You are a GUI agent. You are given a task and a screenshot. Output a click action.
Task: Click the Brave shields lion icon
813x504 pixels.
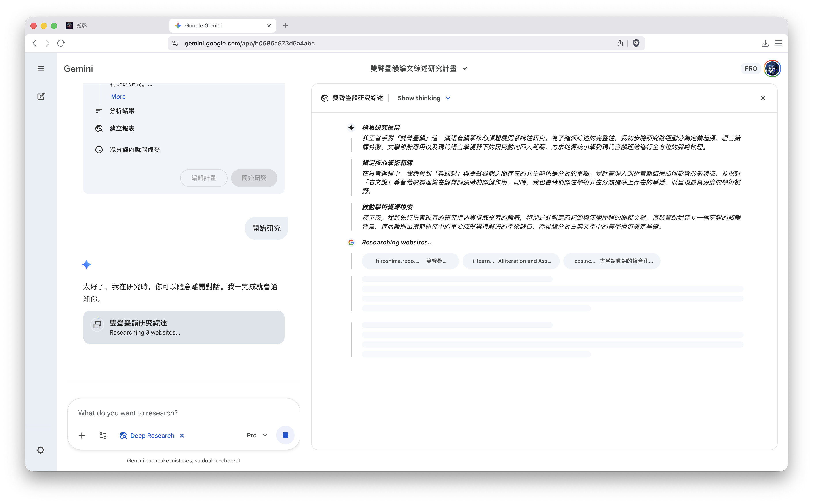pos(636,43)
